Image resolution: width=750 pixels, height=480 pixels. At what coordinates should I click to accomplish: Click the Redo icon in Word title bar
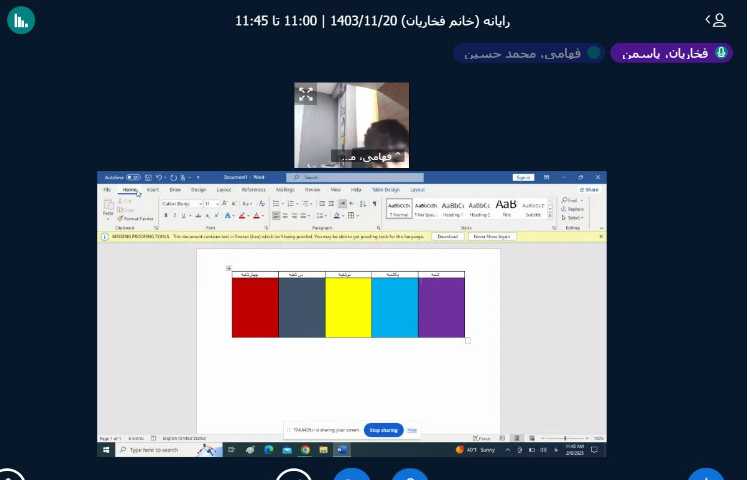click(x=173, y=177)
